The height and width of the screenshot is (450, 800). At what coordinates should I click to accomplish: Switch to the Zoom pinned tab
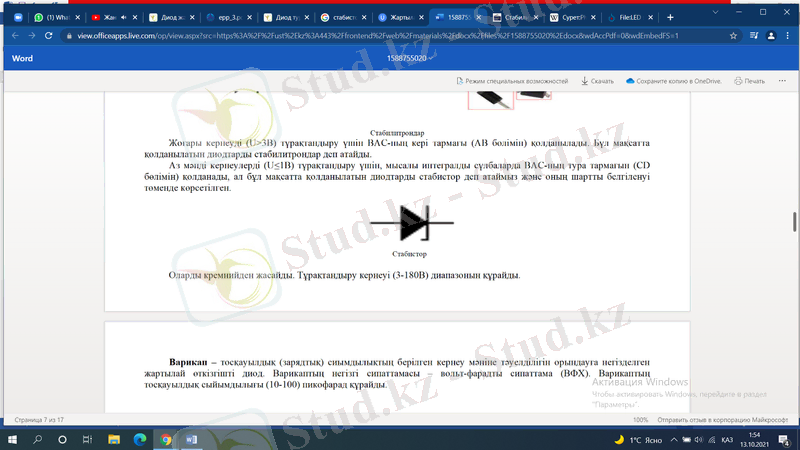point(18,17)
